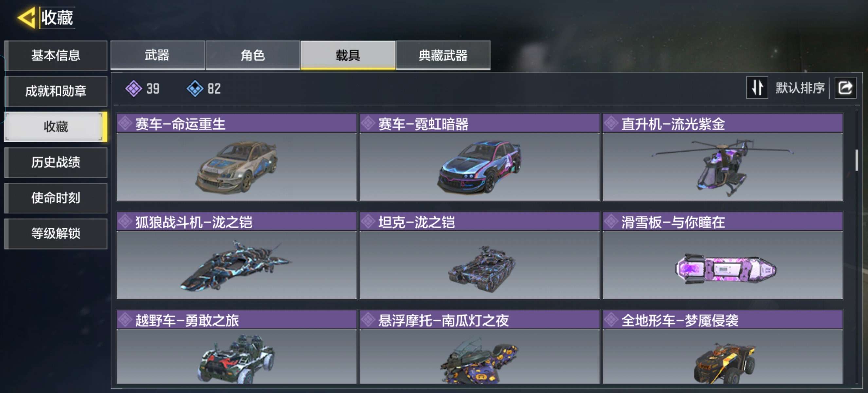This screenshot has width=868, height=393.
Task: Open 基本信息 in the sidebar
Action: point(56,56)
